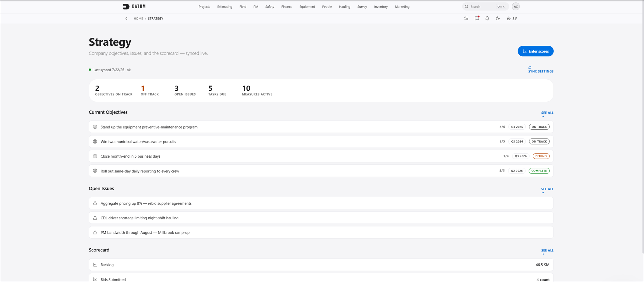Click the Sync Settings refresh icon
This screenshot has width=644, height=282.
tap(530, 67)
